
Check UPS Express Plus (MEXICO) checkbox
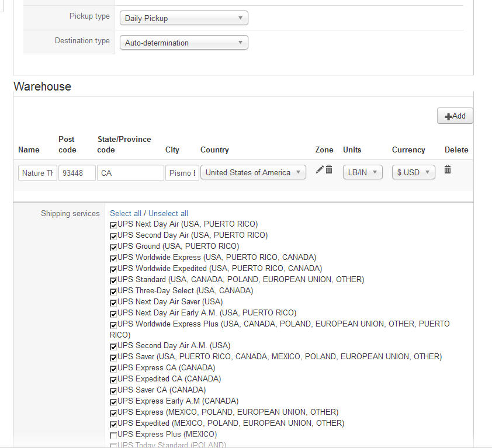(x=113, y=436)
